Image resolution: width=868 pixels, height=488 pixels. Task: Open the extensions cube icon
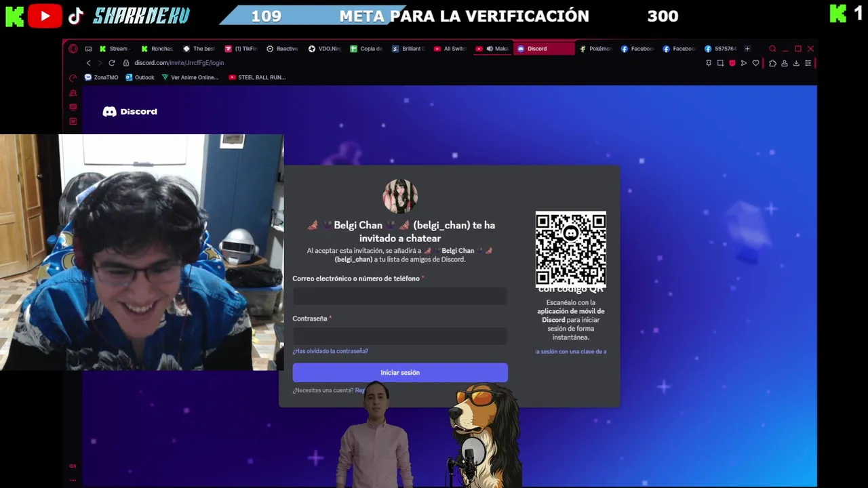click(772, 63)
